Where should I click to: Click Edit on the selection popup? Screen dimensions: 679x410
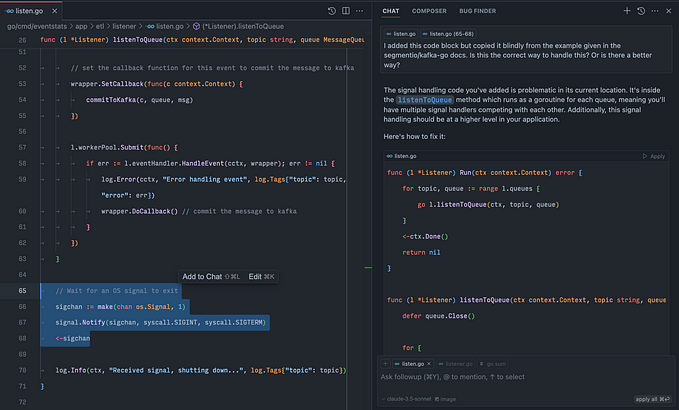click(x=261, y=277)
